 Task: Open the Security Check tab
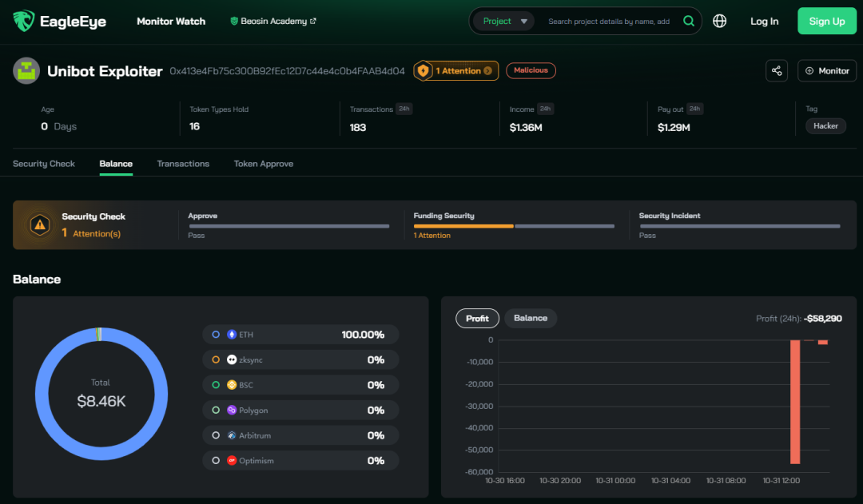[x=44, y=164]
